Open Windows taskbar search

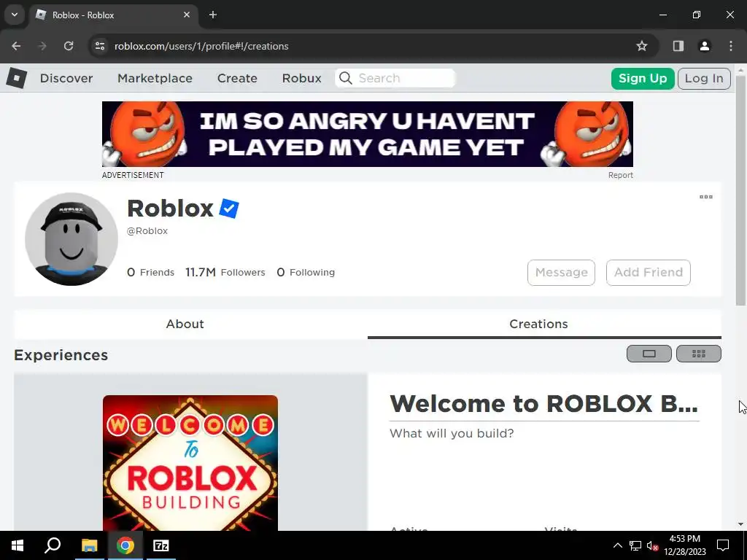tap(53, 545)
